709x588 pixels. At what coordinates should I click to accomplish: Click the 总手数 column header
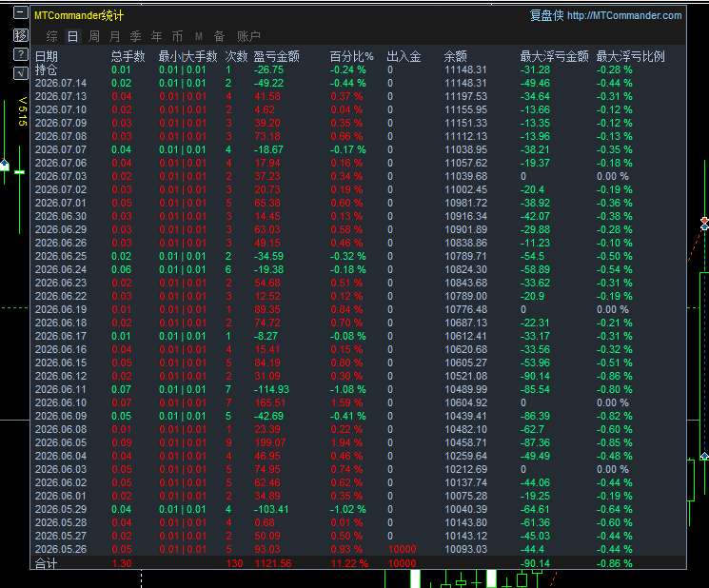point(128,56)
